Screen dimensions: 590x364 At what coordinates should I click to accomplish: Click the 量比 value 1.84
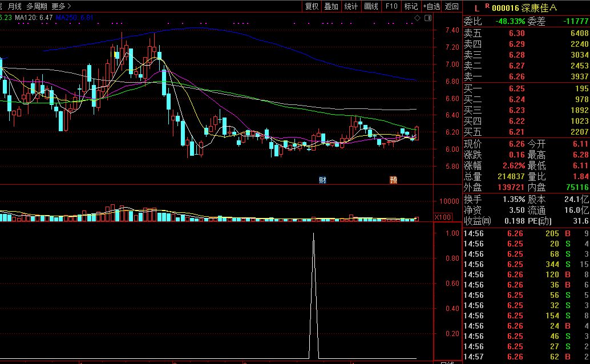tap(581, 176)
